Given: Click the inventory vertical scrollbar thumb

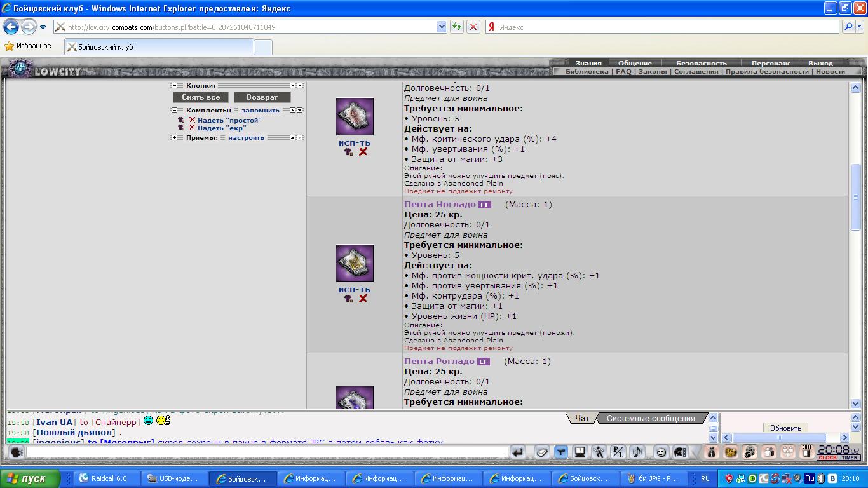Looking at the screenshot, I should coord(855,197).
